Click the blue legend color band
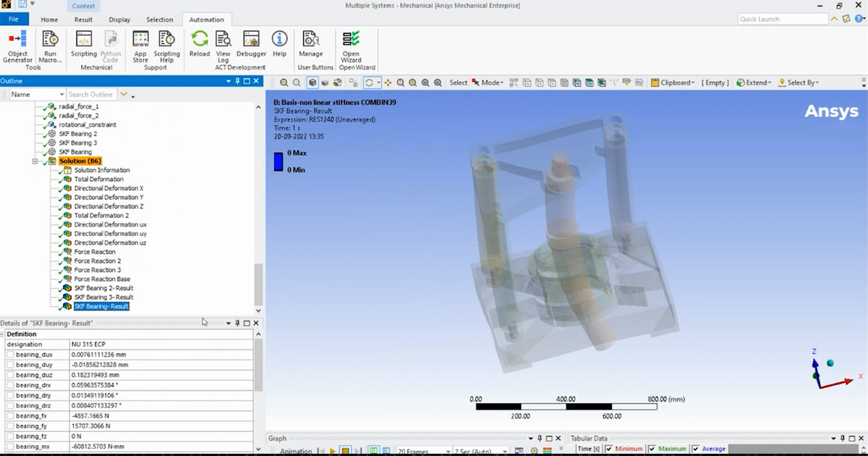Screen dimensions: 868x456 (x=278, y=161)
